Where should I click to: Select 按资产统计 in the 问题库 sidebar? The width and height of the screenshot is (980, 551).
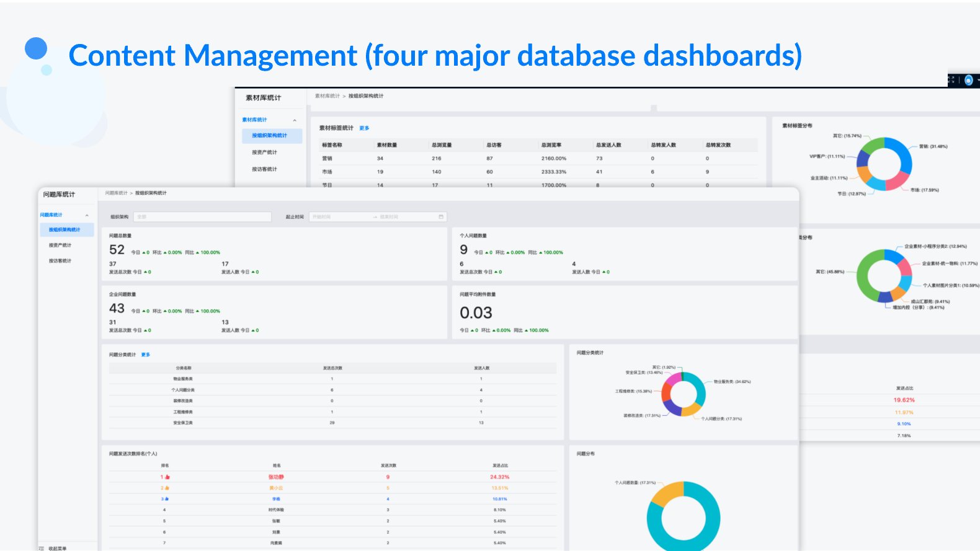pyautogui.click(x=60, y=245)
